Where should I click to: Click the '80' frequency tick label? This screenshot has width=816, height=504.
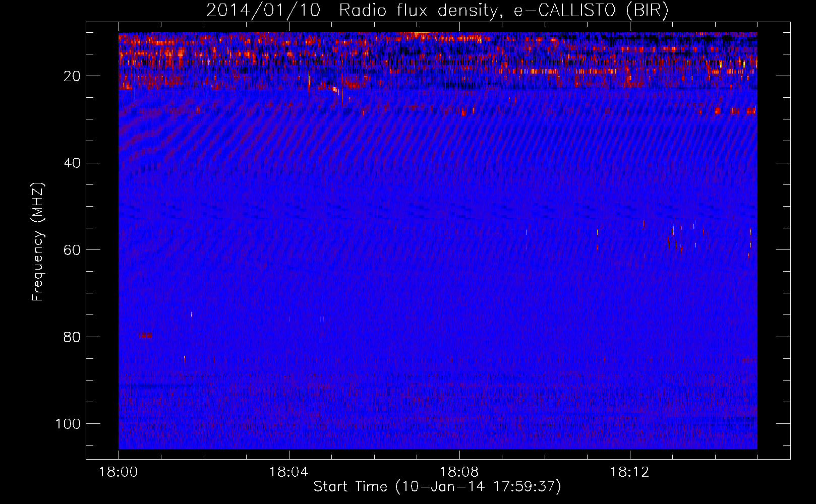pos(72,337)
